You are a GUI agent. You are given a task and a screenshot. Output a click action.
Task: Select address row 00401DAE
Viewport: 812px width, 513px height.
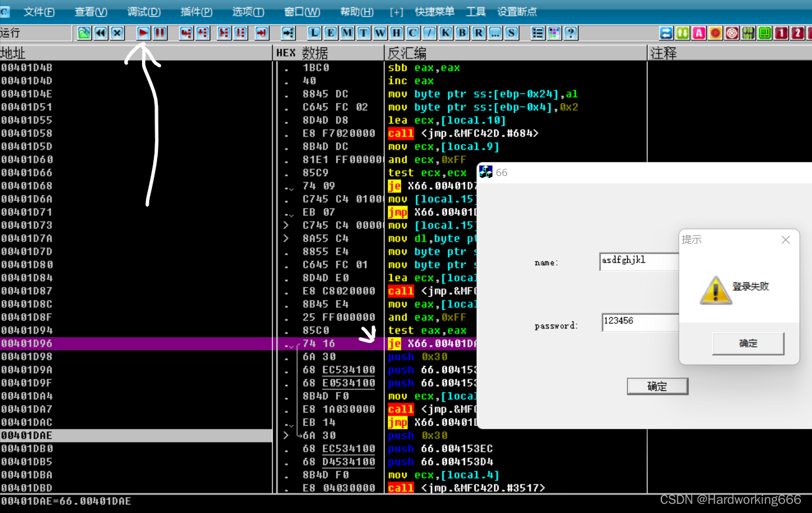136,435
